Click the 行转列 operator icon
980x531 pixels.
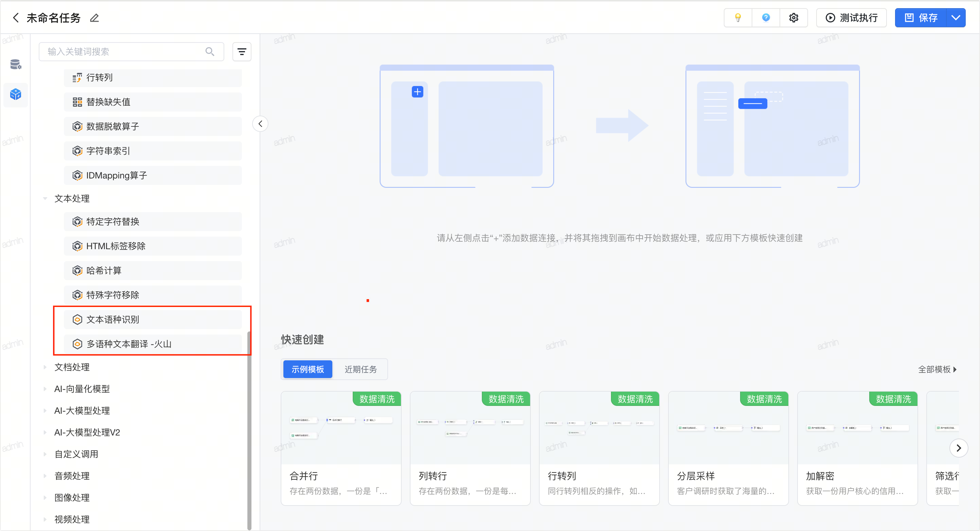[x=77, y=78]
